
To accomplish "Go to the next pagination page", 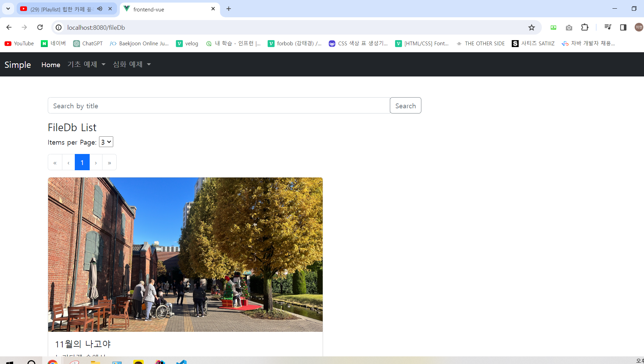I will click(96, 162).
